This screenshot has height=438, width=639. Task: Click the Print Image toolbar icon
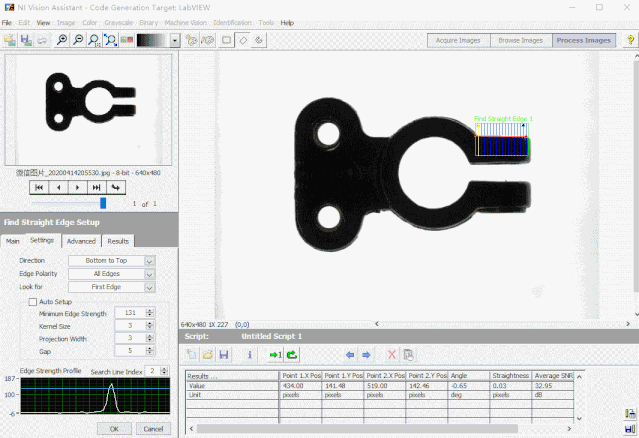(42, 40)
